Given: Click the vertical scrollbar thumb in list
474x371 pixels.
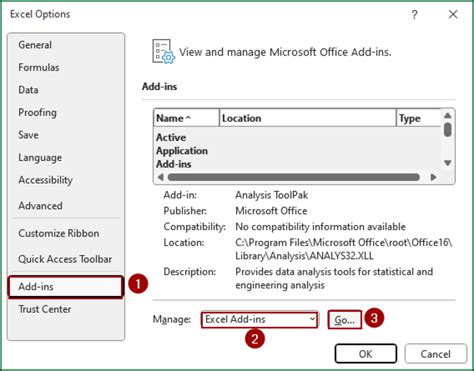Looking at the screenshot, I should coord(448,130).
